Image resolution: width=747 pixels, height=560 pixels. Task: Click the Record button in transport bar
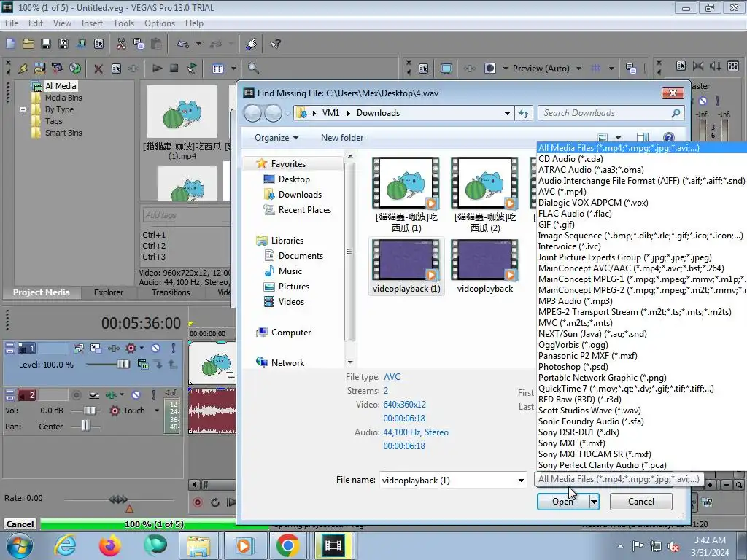[x=197, y=502]
